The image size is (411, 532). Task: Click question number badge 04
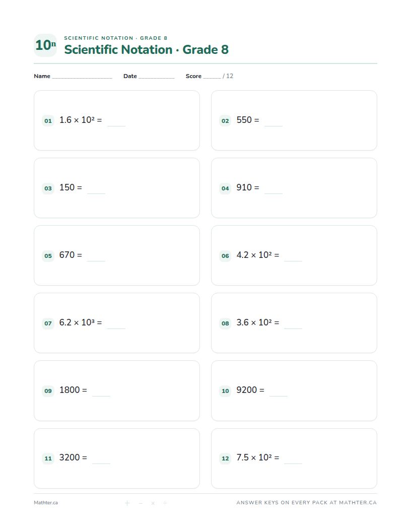click(225, 188)
